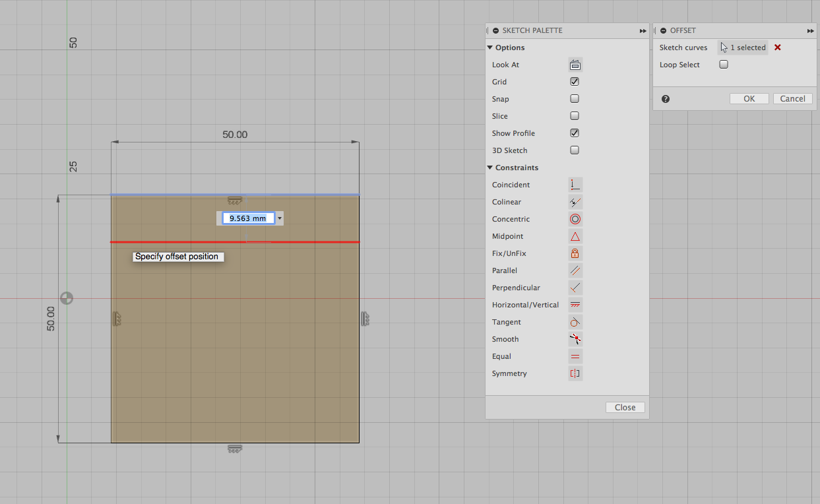Choose the Smooth constraint icon

(x=575, y=339)
